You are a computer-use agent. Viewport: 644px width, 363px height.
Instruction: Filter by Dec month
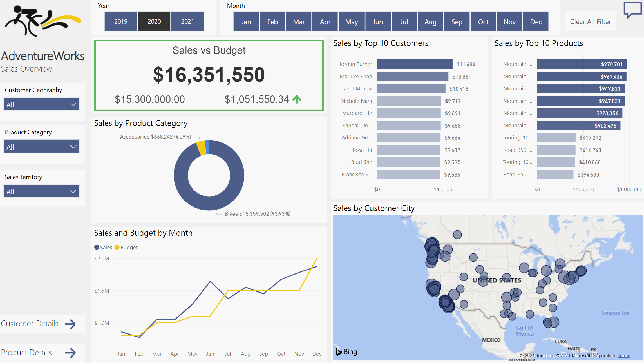coord(536,22)
